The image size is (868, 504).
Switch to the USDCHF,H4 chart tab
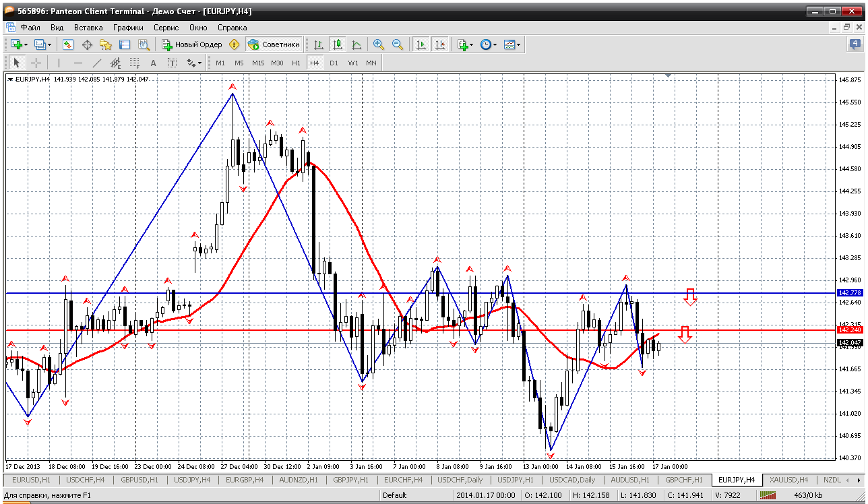86,480
